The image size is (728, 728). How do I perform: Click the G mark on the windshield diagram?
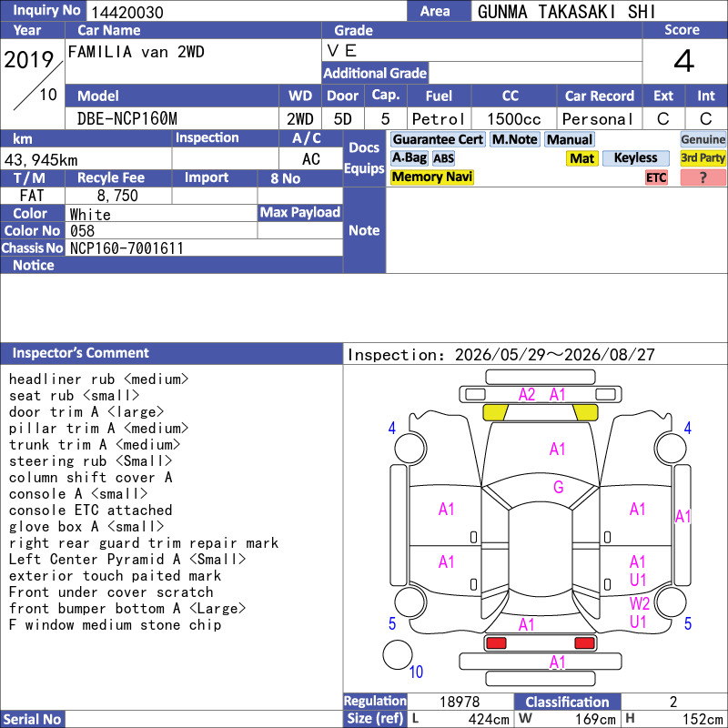558,487
